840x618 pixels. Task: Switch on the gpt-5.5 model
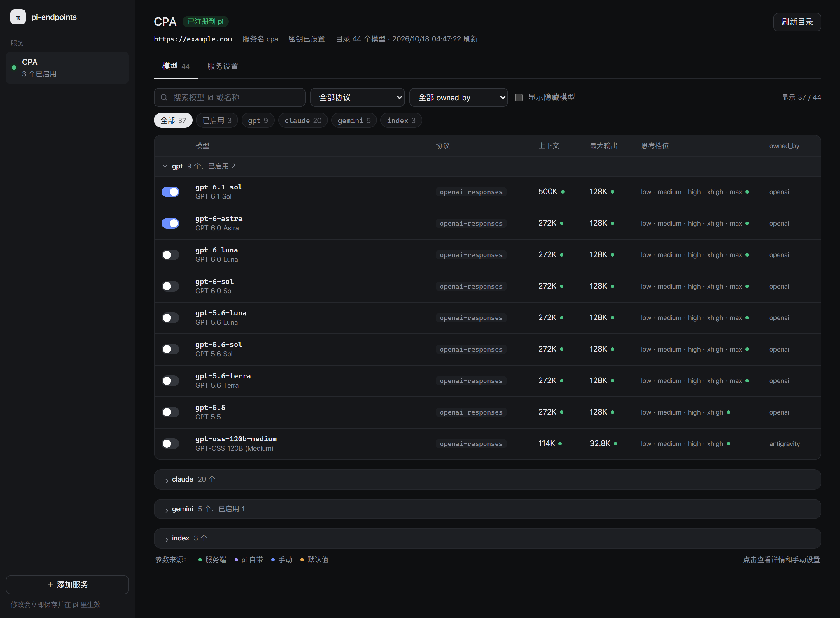click(170, 412)
